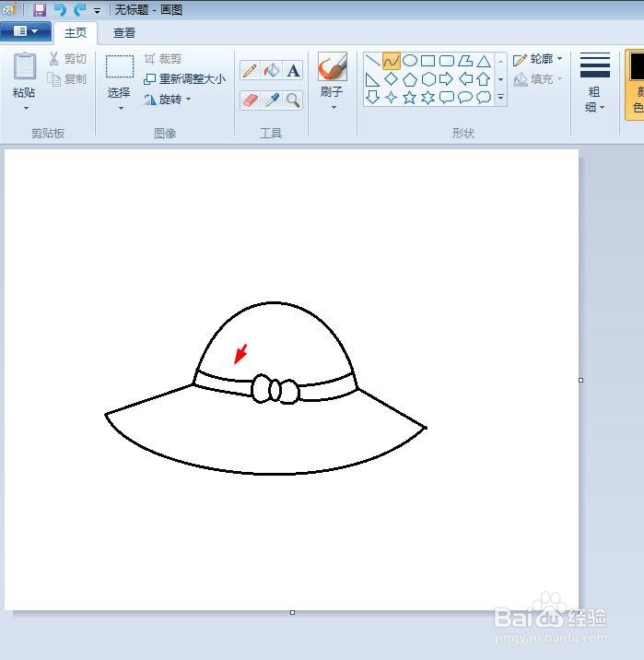Select the Rectangle shape

pos(428,61)
